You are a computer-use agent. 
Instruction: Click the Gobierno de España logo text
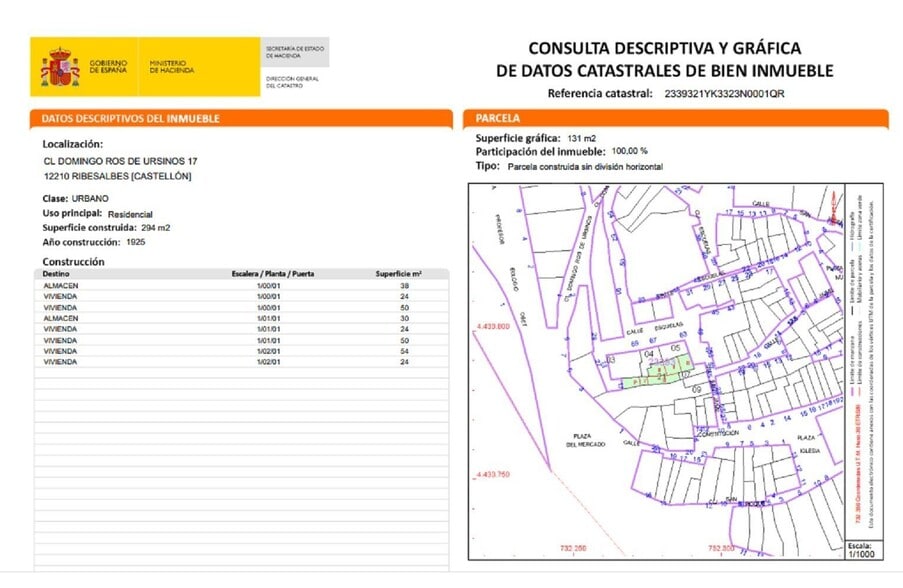coord(108,67)
